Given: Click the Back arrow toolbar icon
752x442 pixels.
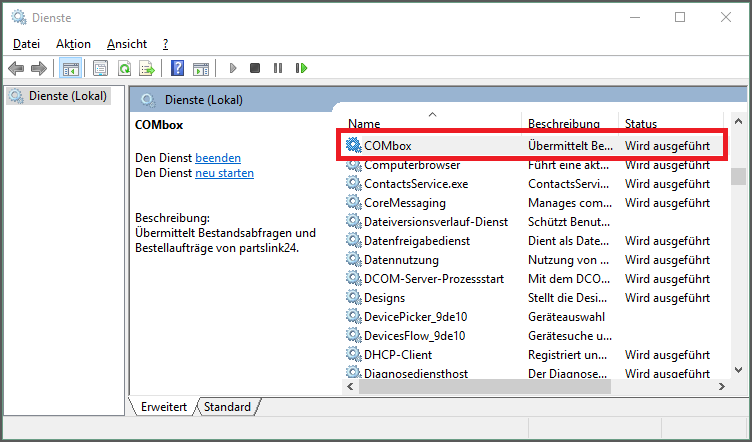Looking at the screenshot, I should 16,69.
